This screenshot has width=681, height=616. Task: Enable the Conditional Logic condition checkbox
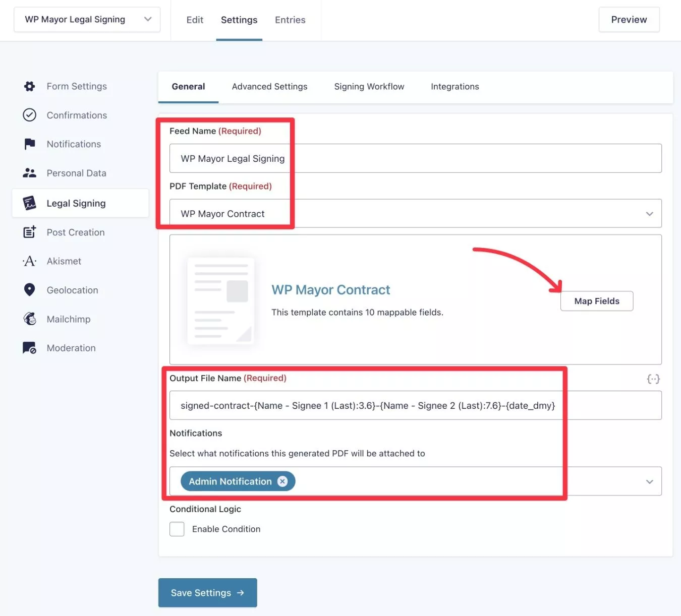(177, 529)
